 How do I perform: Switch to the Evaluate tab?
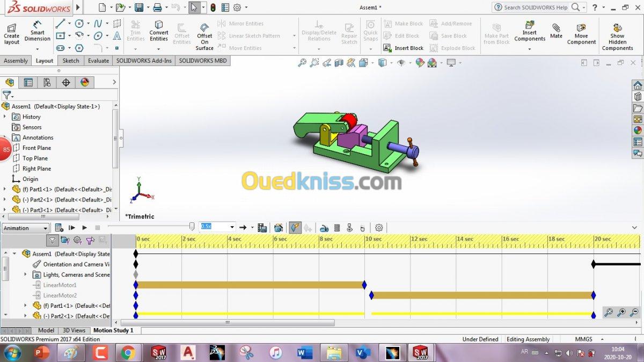(98, 61)
